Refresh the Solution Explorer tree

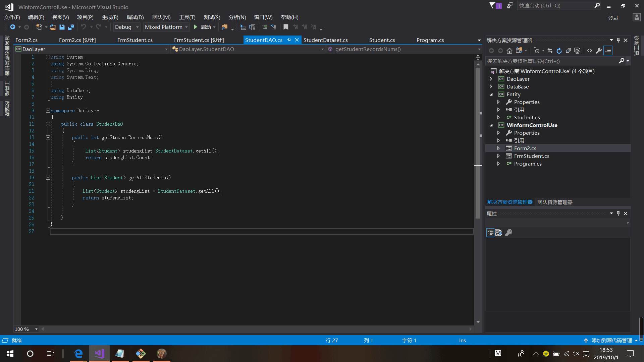coord(559,51)
